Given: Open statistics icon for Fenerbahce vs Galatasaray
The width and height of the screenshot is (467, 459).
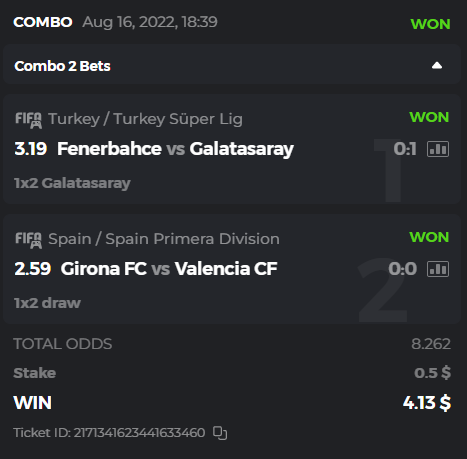Looking at the screenshot, I should click(438, 149).
